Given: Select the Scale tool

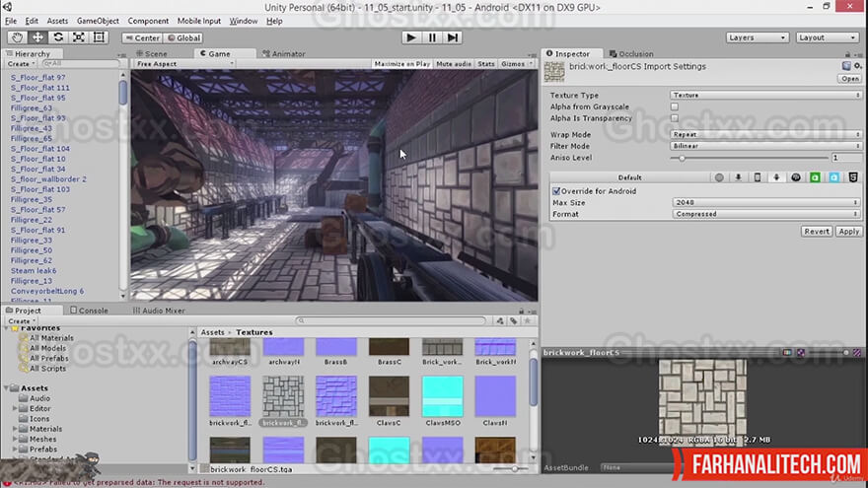Looking at the screenshot, I should click(x=79, y=37).
